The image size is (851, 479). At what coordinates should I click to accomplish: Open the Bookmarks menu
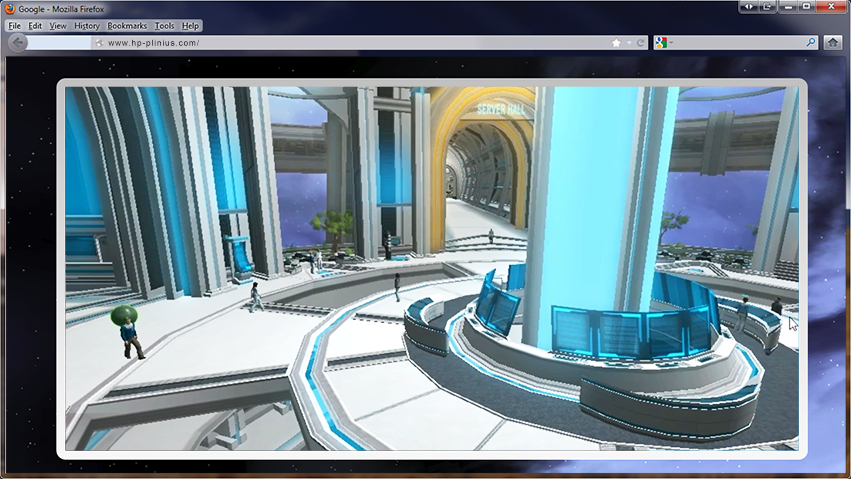click(x=127, y=25)
